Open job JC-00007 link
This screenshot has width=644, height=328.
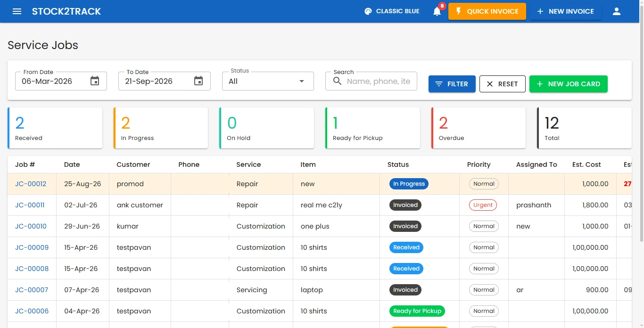point(32,290)
